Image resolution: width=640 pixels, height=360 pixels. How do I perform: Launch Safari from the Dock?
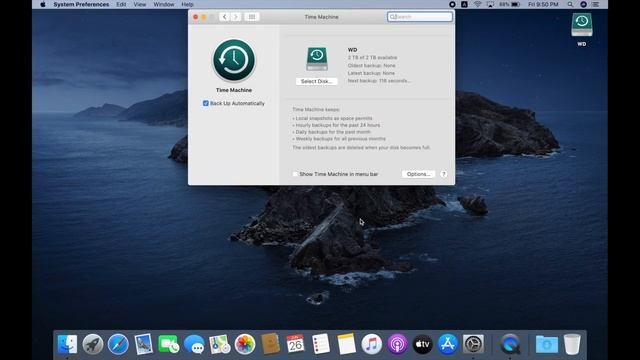118,344
